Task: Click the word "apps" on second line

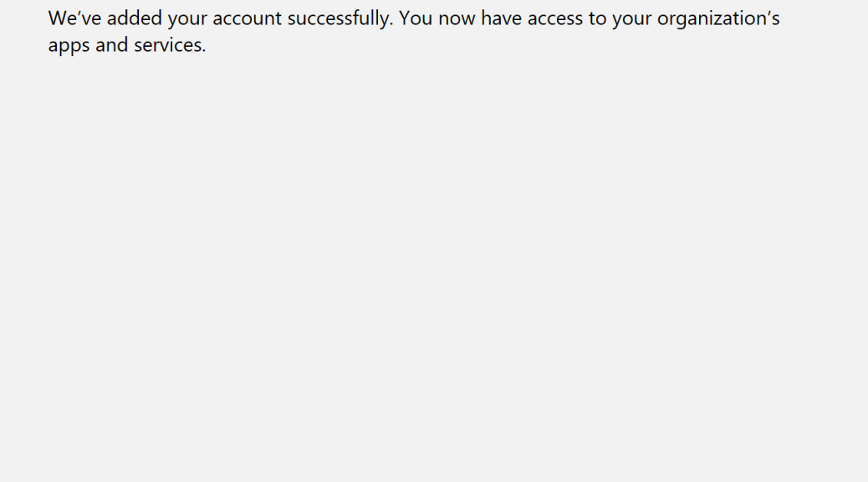Action: pos(69,47)
